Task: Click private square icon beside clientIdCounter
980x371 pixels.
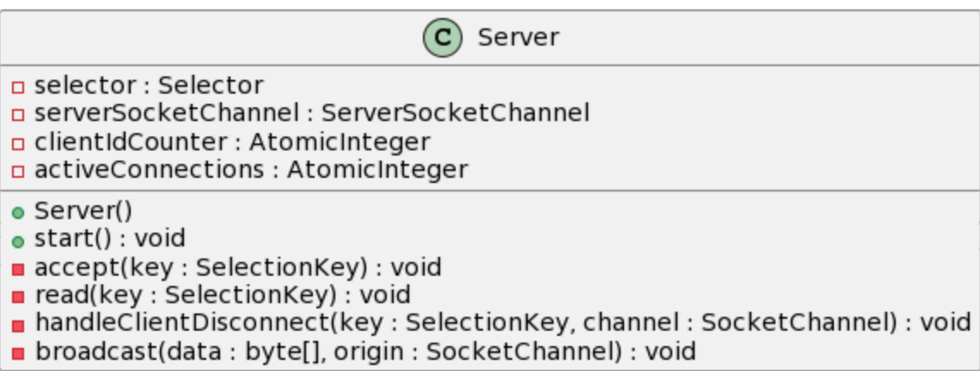Action: (x=18, y=143)
